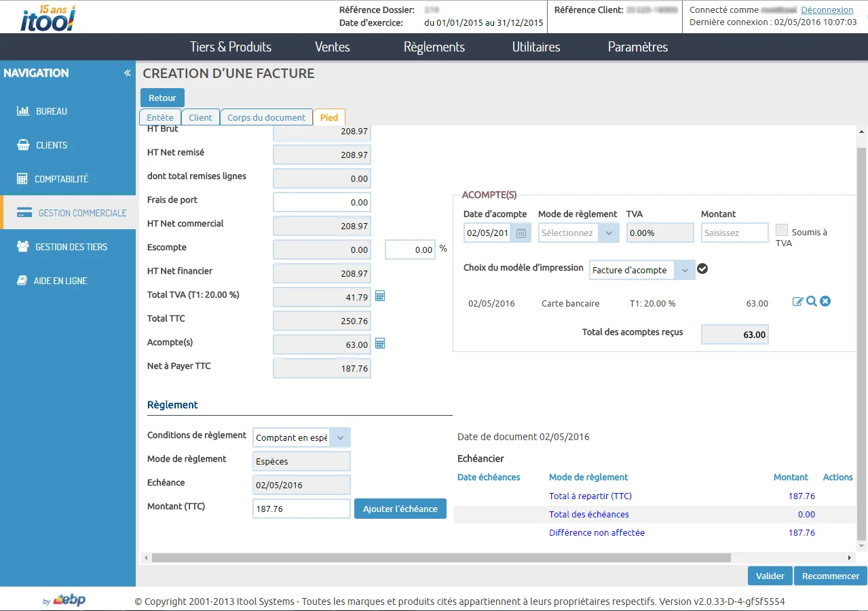Viewport: 868px width, 611px height.
Task: Open the Utilitaires menu
Action: tap(536, 47)
